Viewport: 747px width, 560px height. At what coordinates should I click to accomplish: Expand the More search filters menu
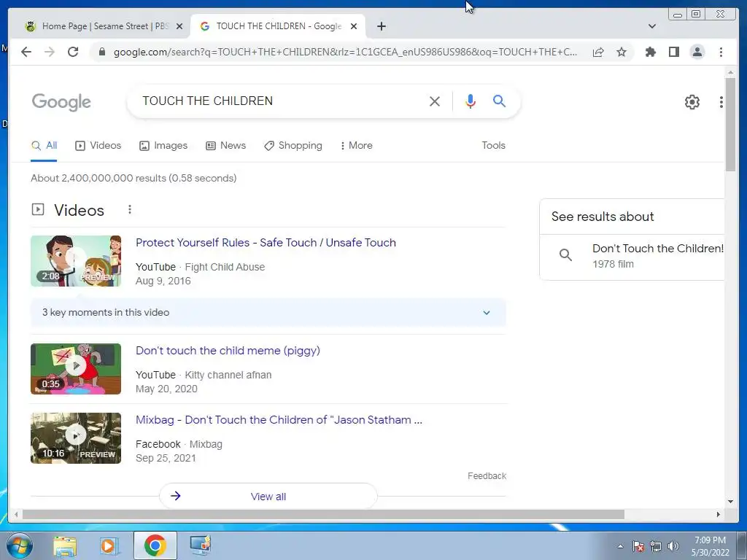pyautogui.click(x=356, y=145)
